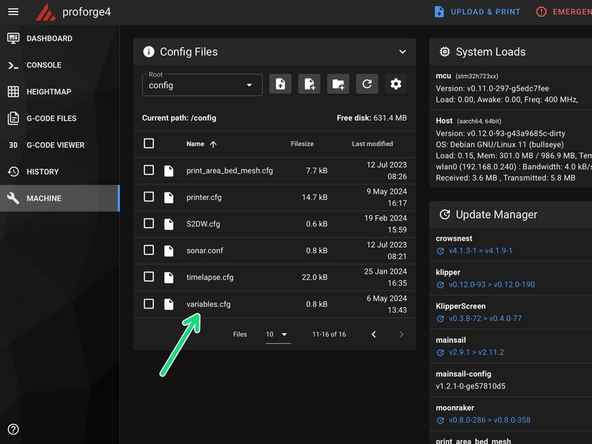Open Dashboard in the sidebar
592x444 pixels.
(60, 39)
